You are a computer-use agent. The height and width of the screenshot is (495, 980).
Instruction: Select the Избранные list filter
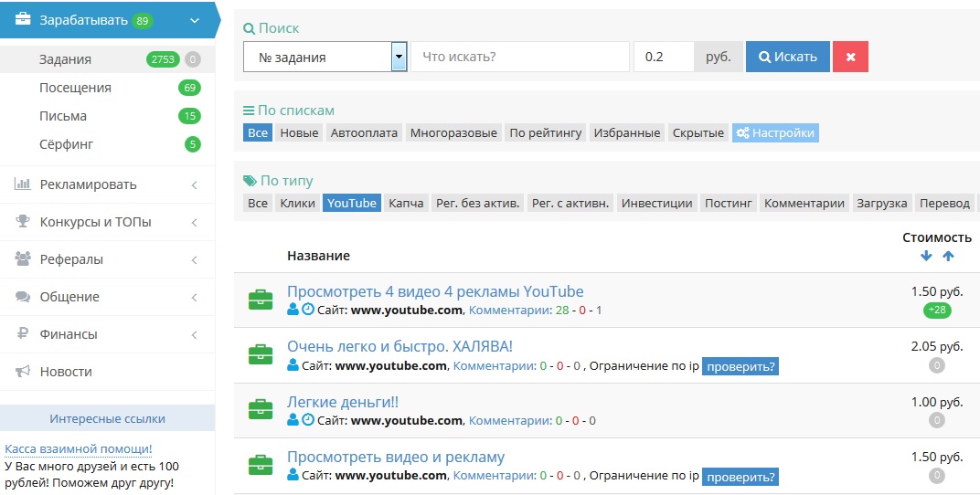pyautogui.click(x=627, y=133)
